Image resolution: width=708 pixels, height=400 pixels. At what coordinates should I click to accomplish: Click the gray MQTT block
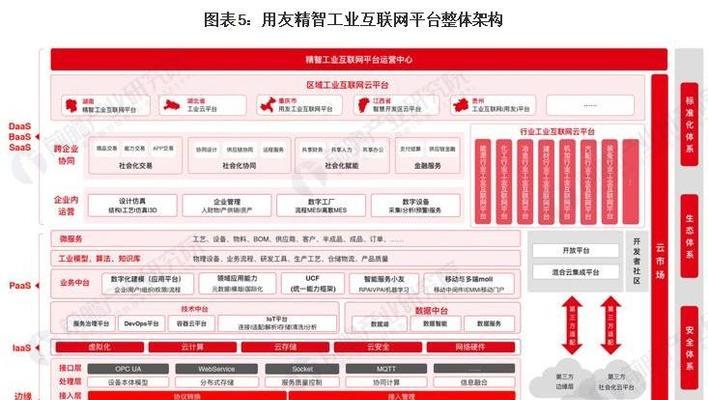point(386,369)
